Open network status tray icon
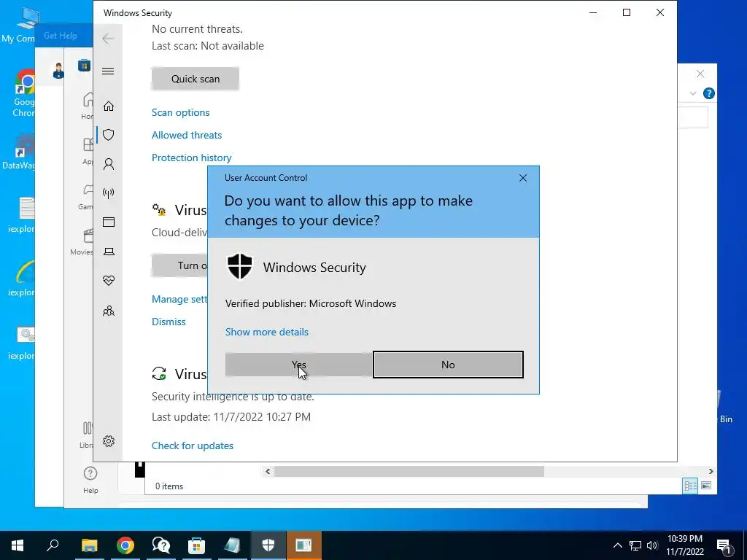 point(635,545)
